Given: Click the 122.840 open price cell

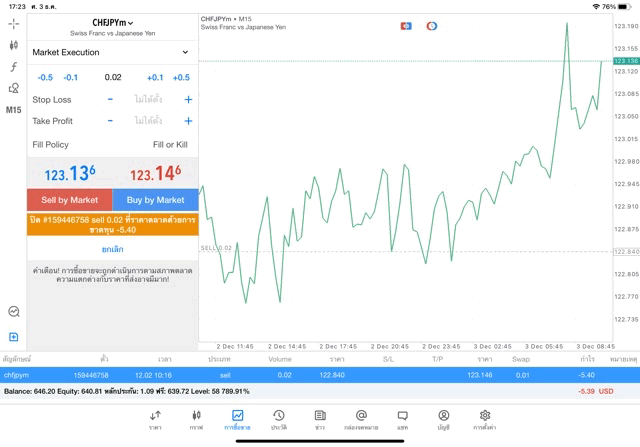Looking at the screenshot, I should (x=332, y=375).
